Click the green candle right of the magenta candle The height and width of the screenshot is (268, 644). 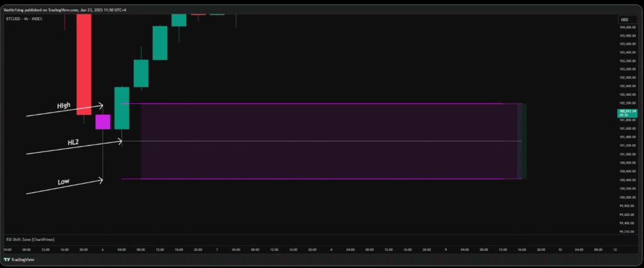121,108
